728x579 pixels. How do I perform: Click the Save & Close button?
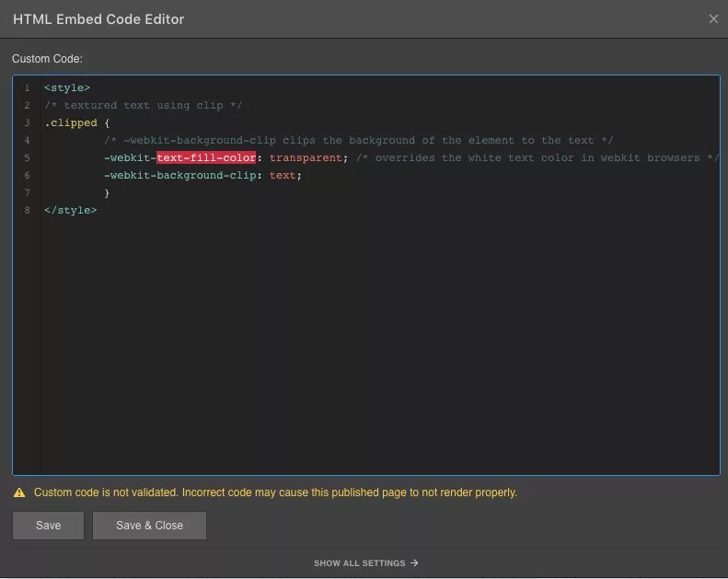(149, 525)
